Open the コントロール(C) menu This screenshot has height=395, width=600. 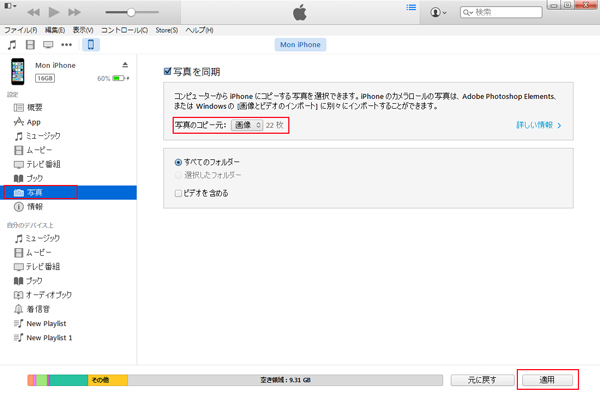pyautogui.click(x=124, y=30)
